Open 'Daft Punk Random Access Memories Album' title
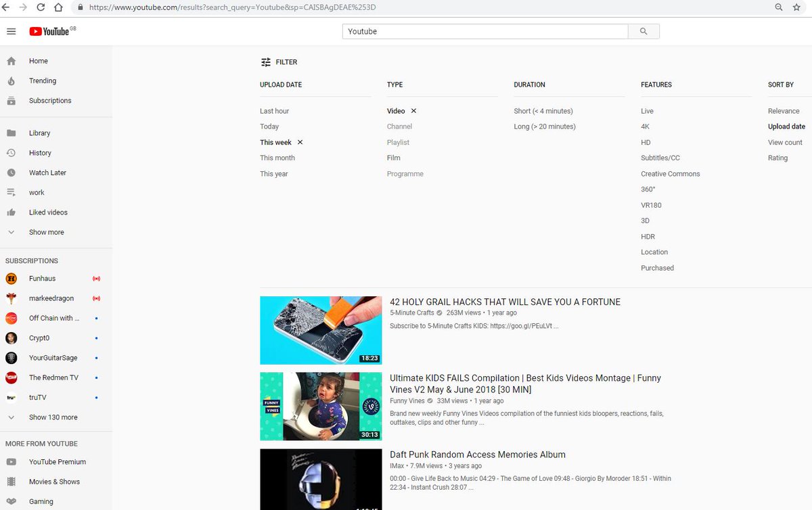The image size is (812, 510). pyautogui.click(x=478, y=455)
